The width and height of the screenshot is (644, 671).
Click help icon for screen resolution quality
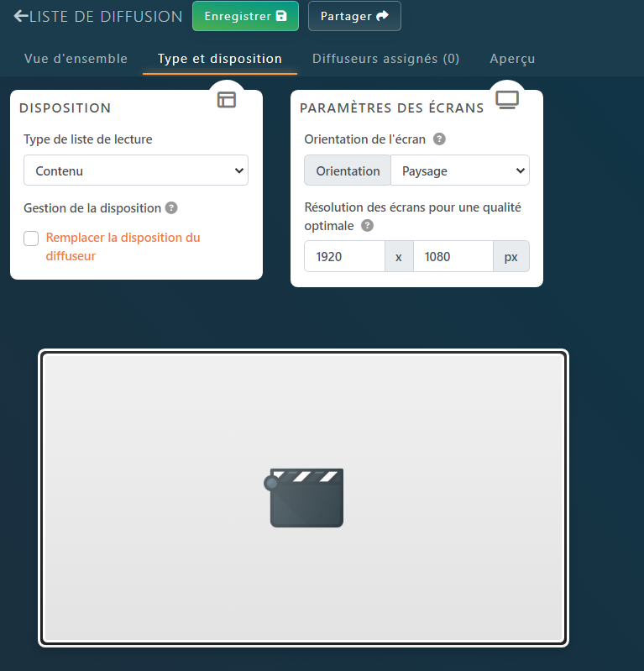tap(367, 226)
